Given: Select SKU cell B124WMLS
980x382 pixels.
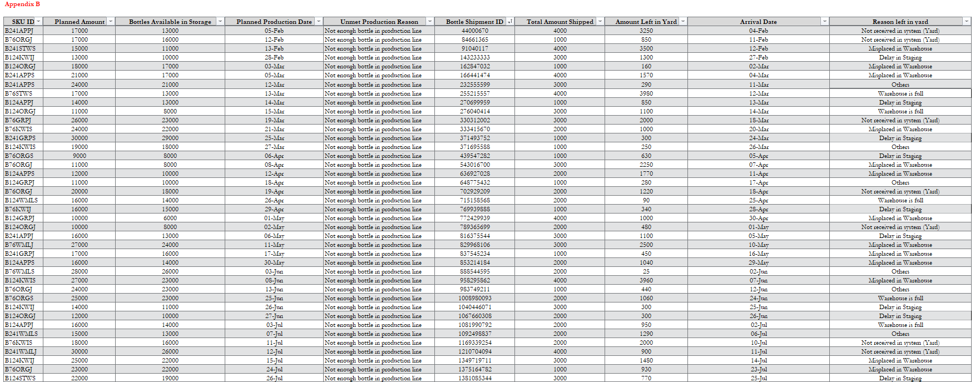Looking at the screenshot, I should [x=23, y=200].
